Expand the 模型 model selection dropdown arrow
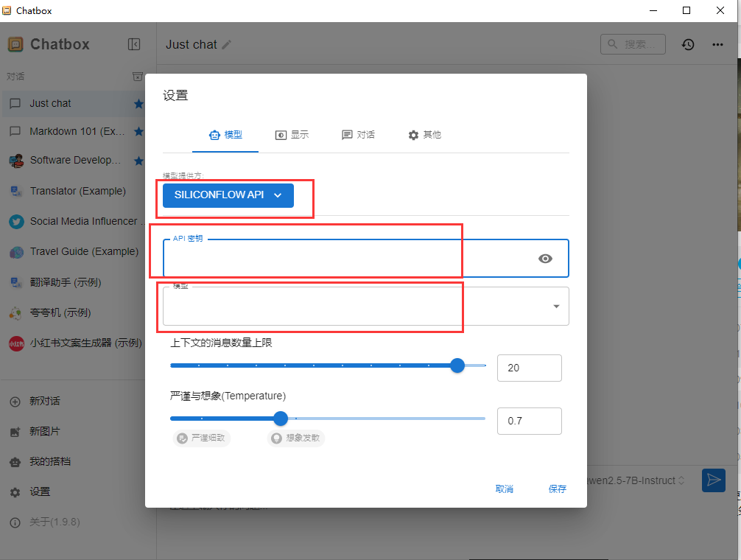 coord(556,307)
